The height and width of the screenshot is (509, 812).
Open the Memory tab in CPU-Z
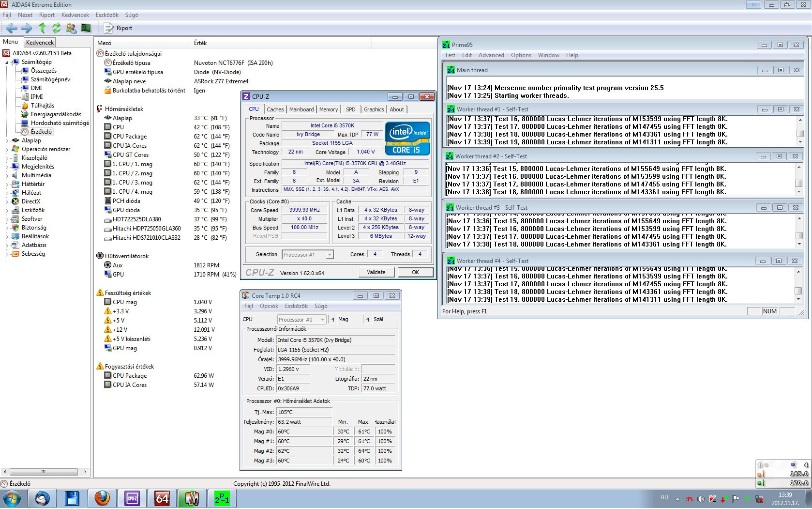[x=328, y=109]
